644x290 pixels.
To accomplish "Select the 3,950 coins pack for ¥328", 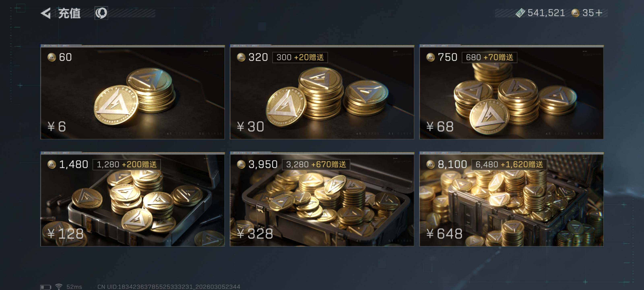I will (x=322, y=199).
